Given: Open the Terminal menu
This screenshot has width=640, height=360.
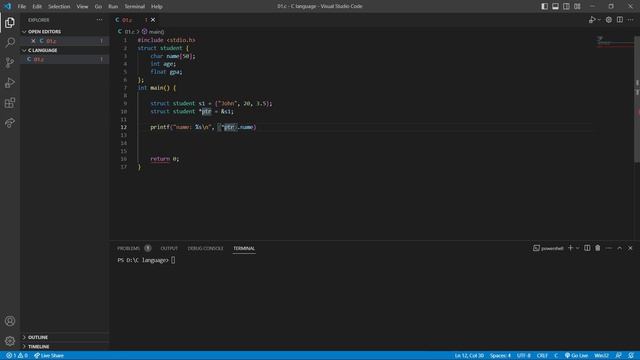Looking at the screenshot, I should (x=135, y=6).
